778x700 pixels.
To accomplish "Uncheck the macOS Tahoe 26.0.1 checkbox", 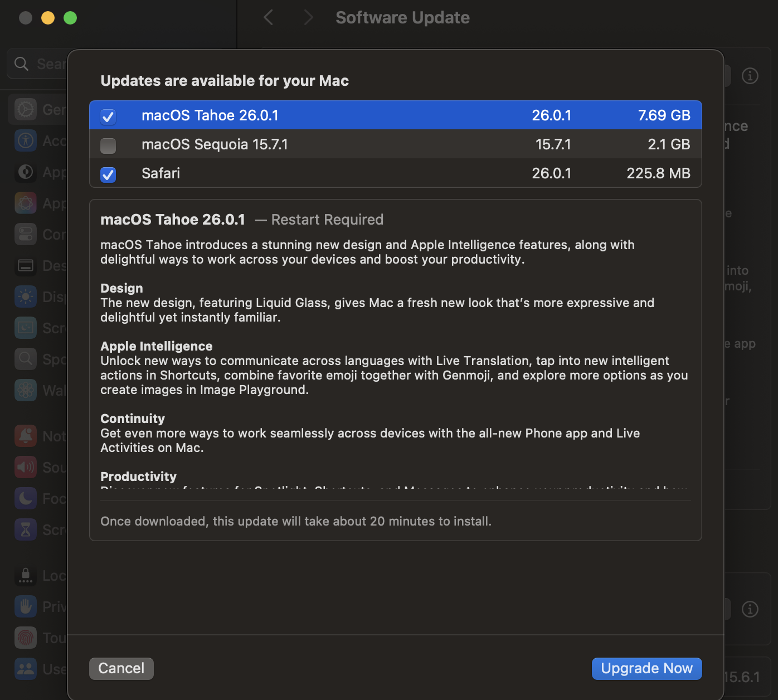I will tap(108, 116).
